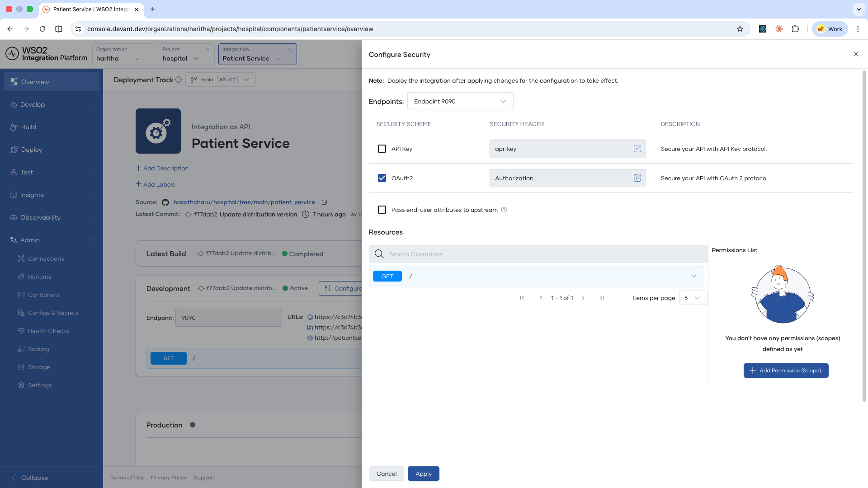Cancel the security configuration

pos(387,474)
